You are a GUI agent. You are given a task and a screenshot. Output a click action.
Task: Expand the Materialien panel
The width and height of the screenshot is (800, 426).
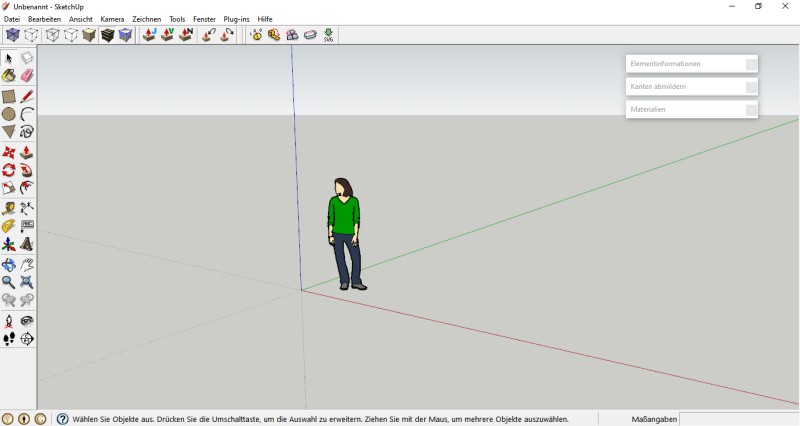pyautogui.click(x=691, y=109)
